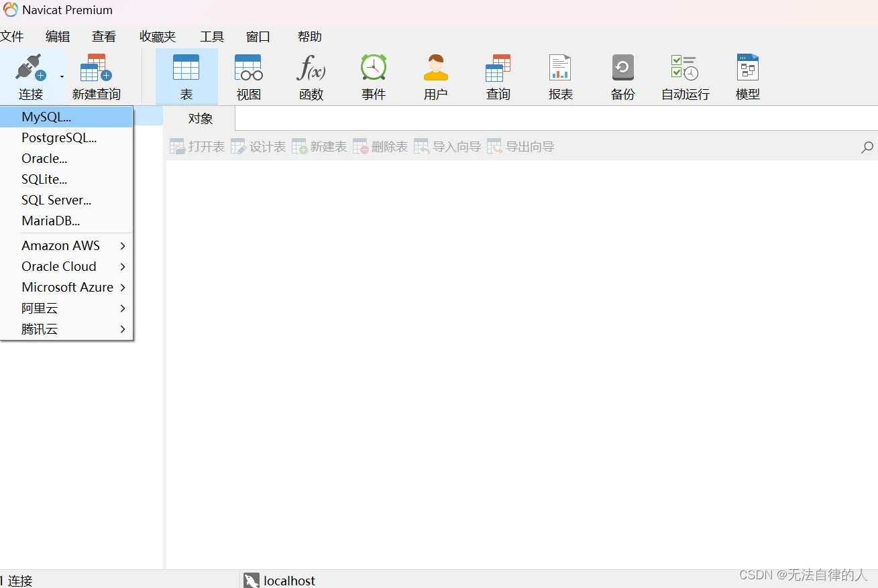878x588 pixels.
Task: Choose MySQL... from connection menu
Action: coord(67,117)
